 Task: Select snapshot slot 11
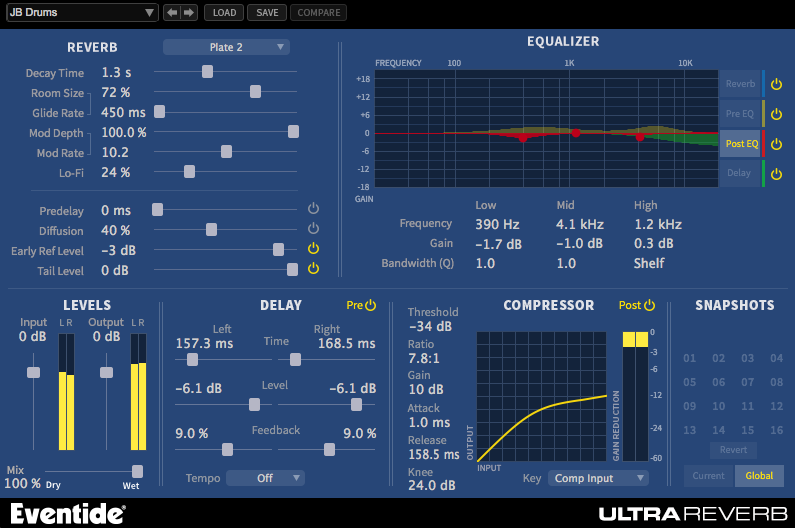coord(747,406)
